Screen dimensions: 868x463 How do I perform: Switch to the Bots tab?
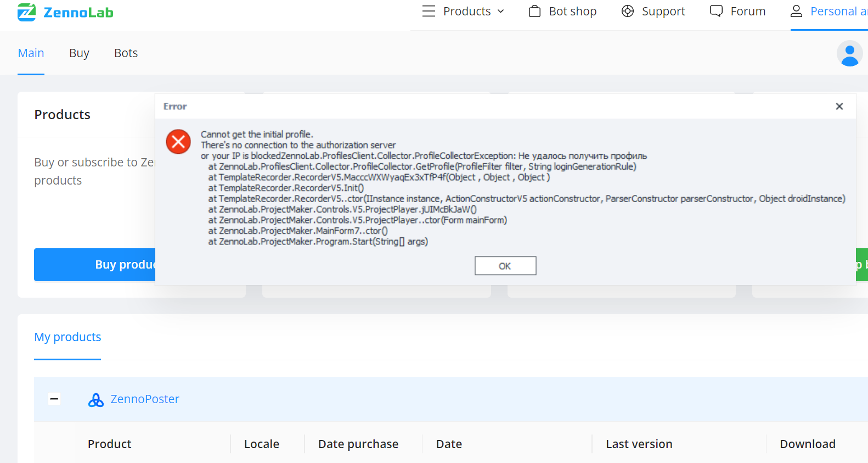click(x=126, y=53)
